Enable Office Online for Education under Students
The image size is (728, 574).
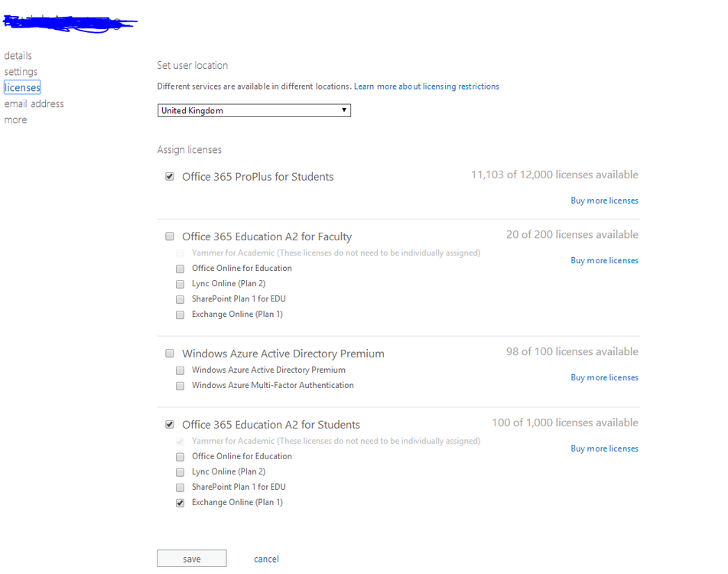tap(180, 457)
